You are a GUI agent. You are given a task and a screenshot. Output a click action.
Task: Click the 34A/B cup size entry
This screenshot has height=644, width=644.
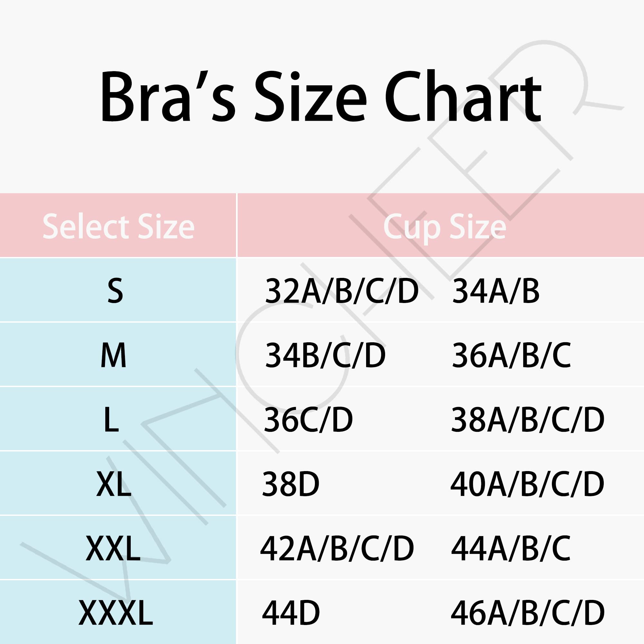pyautogui.click(x=496, y=291)
